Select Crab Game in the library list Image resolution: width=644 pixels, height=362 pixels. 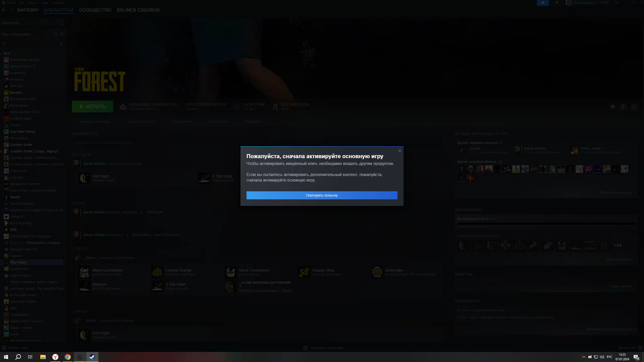click(x=18, y=171)
